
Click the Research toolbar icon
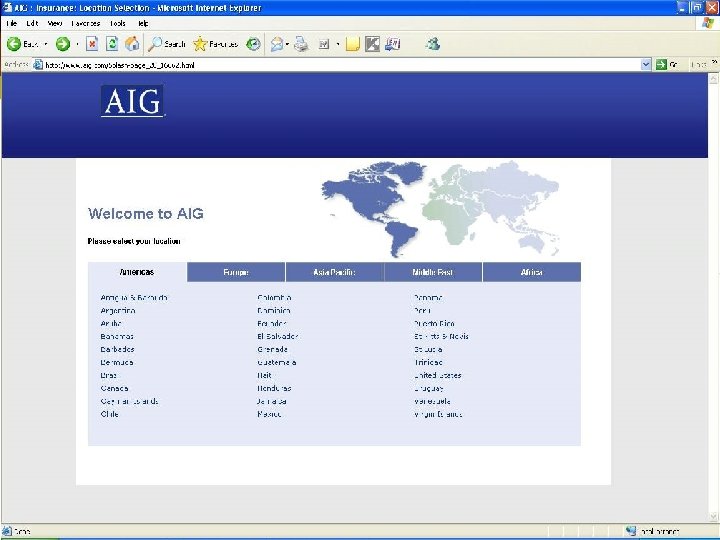pos(393,44)
